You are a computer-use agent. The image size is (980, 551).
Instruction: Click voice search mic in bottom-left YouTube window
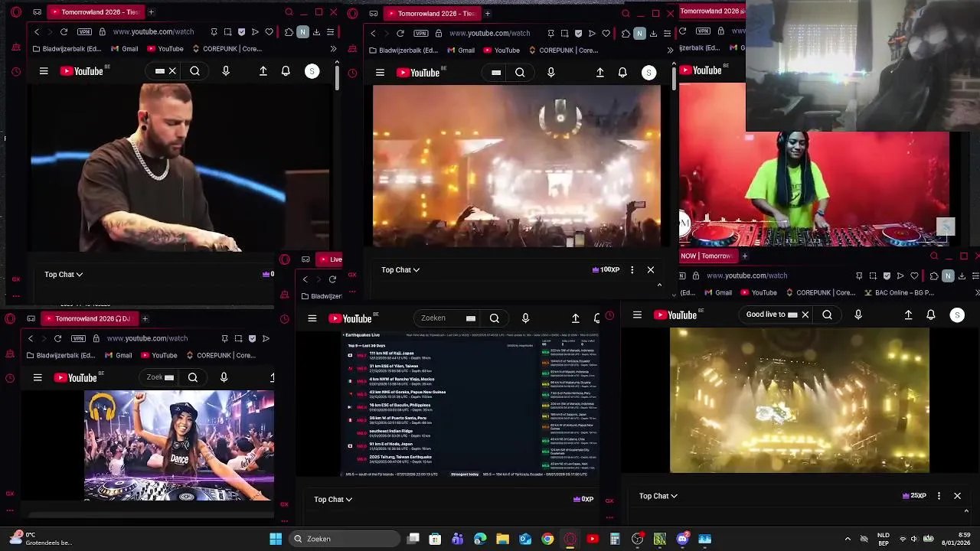224,377
